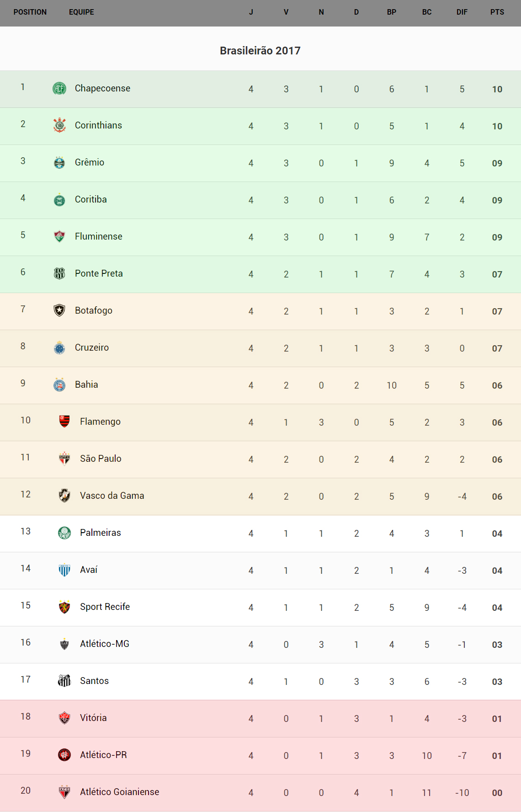Open the Ponte Preta team link
521x812 pixels.
[x=99, y=273]
